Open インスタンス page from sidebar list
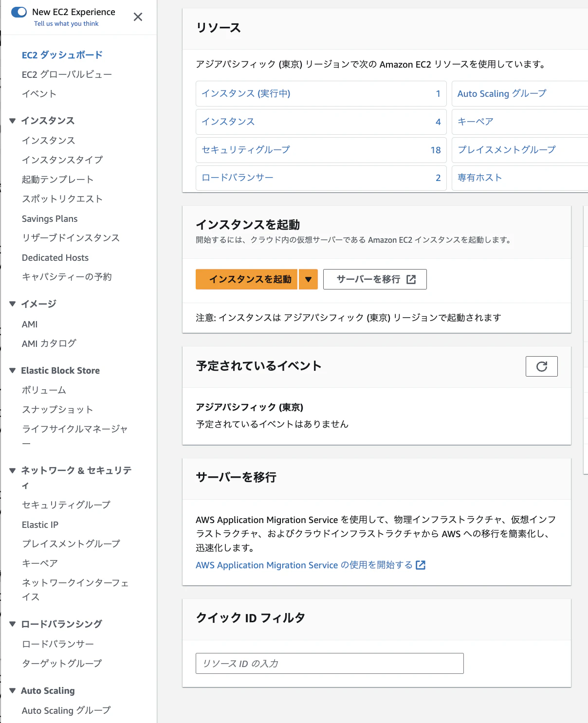The width and height of the screenshot is (588, 723). [48, 141]
